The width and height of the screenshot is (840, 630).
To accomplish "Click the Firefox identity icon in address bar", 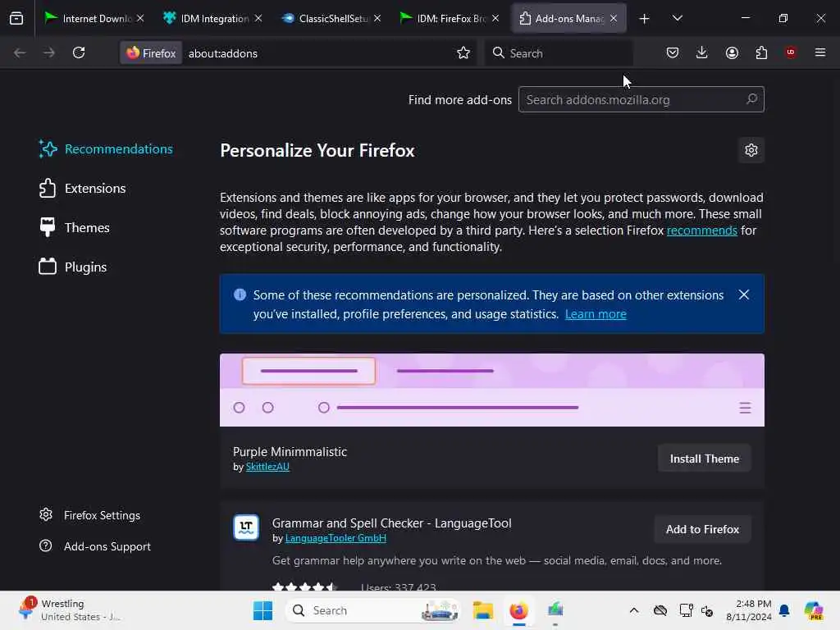I will [x=151, y=53].
